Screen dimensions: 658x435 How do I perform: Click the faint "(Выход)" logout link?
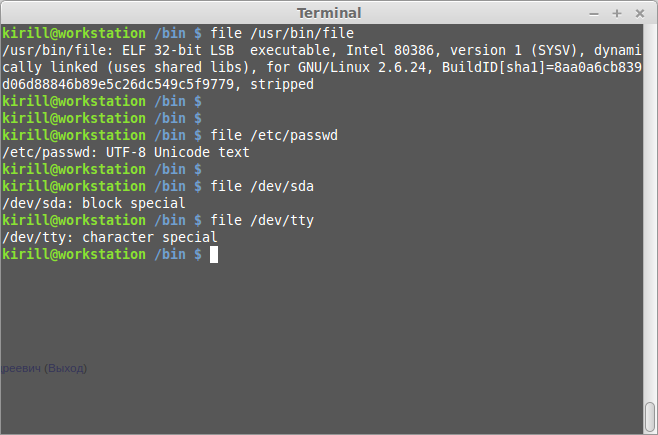click(x=64, y=368)
